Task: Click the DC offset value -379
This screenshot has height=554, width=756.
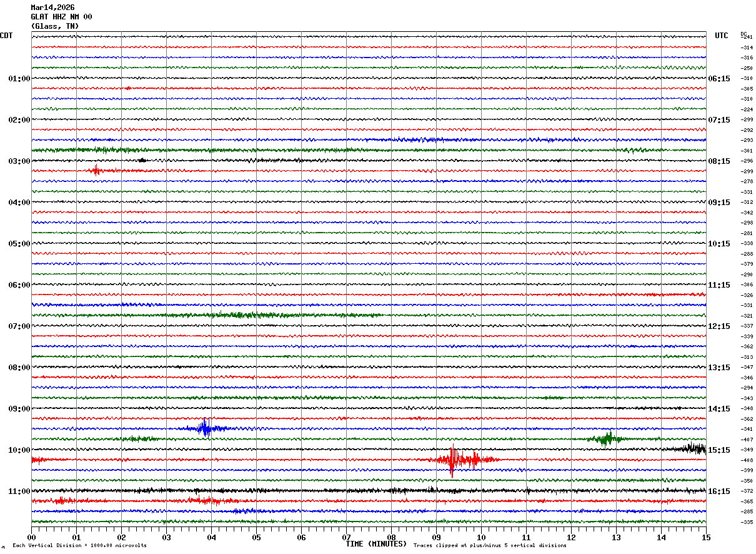Action: 747,264
